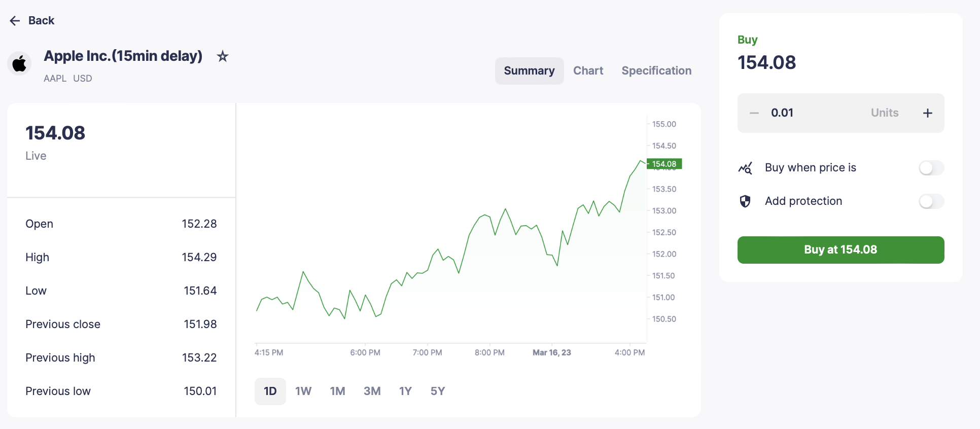Open the Chart tab
980x429 pixels.
588,71
